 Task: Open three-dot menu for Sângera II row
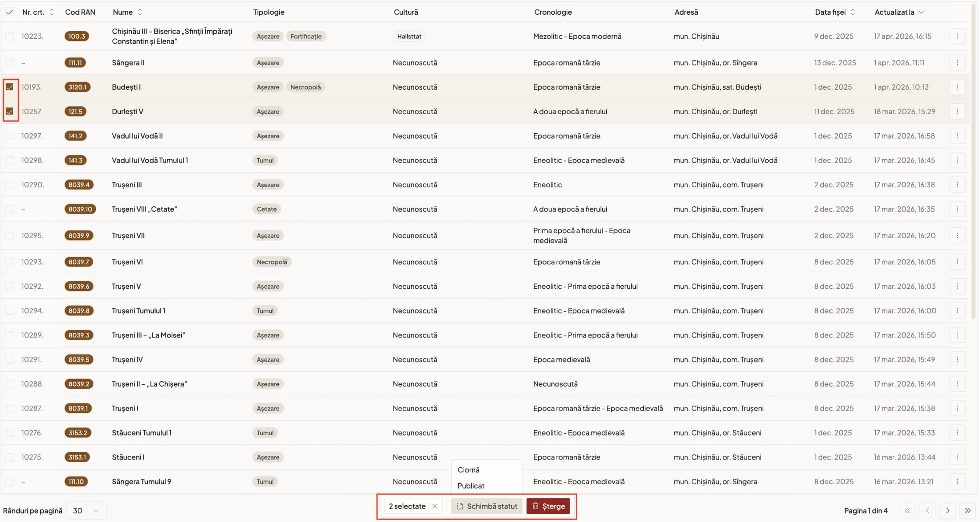(957, 63)
